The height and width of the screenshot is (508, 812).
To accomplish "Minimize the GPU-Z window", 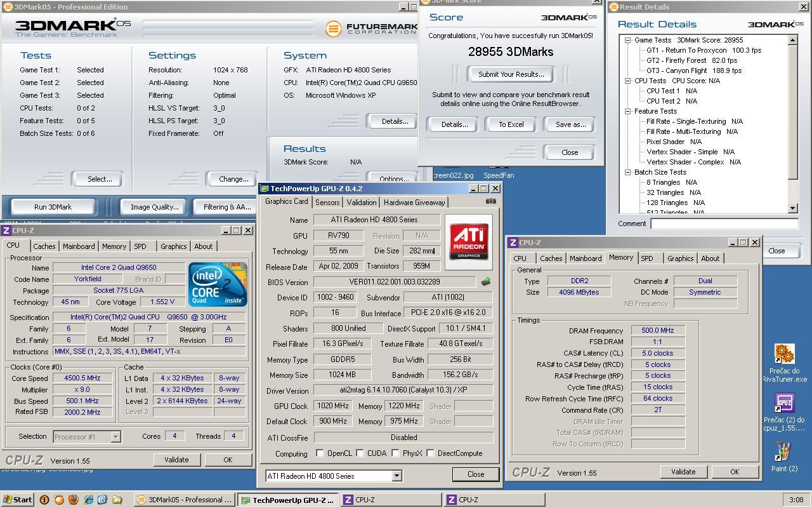I will pyautogui.click(x=473, y=189).
